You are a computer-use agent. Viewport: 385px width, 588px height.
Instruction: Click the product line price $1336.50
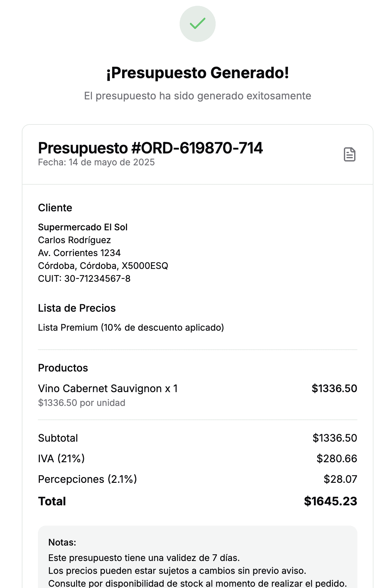[x=334, y=389]
